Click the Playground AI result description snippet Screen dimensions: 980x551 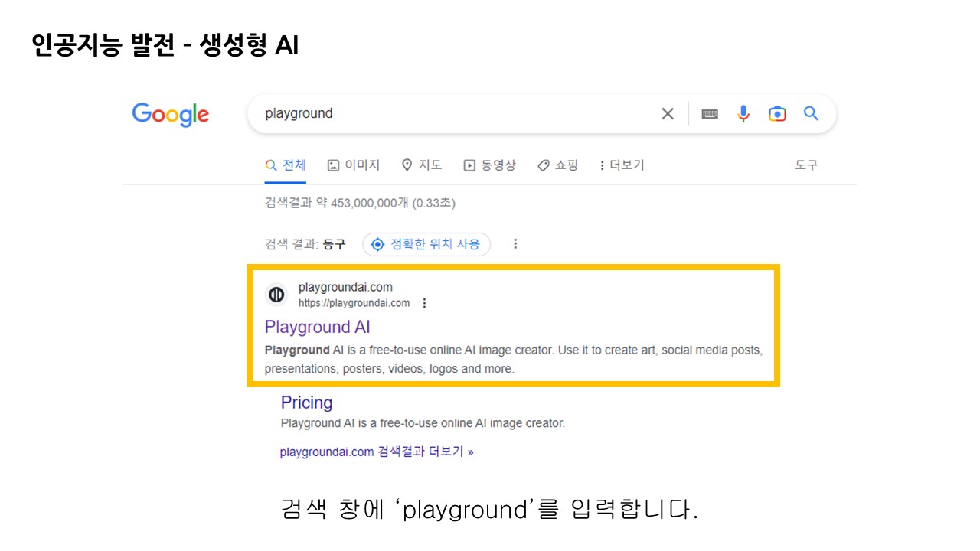coord(514,360)
